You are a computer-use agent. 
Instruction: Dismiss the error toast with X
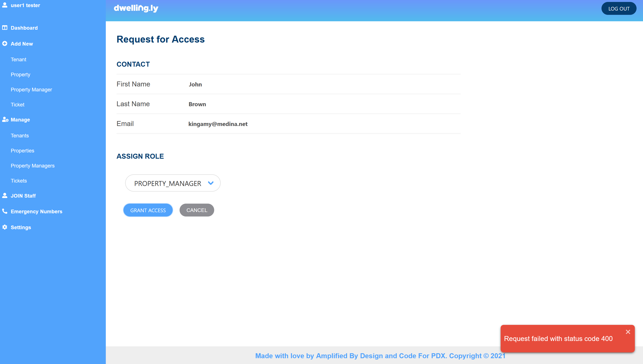[628, 332]
